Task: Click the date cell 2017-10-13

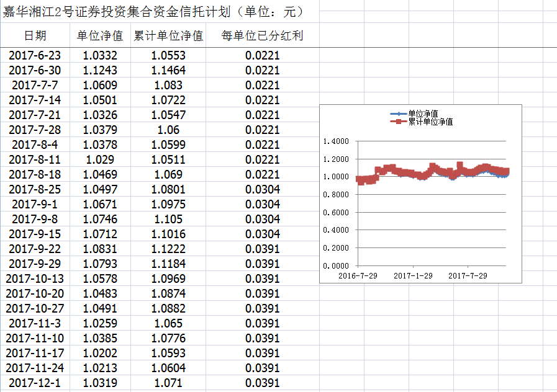Action: [x=35, y=278]
